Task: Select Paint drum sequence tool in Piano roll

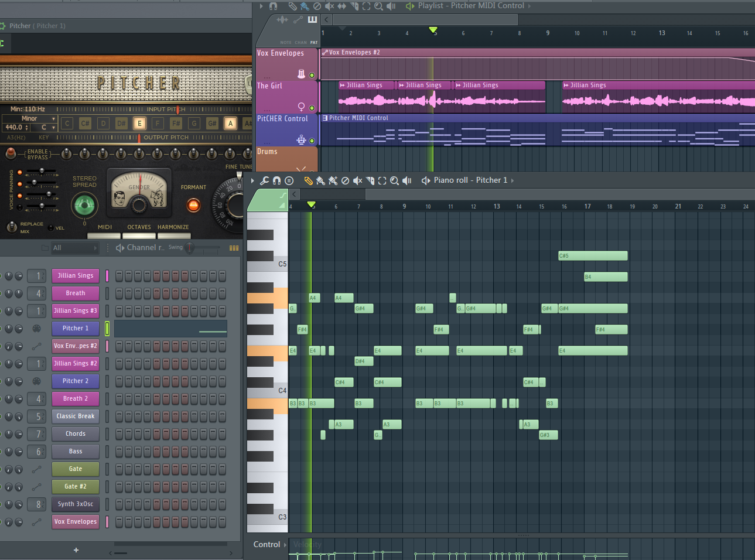Action: (333, 180)
